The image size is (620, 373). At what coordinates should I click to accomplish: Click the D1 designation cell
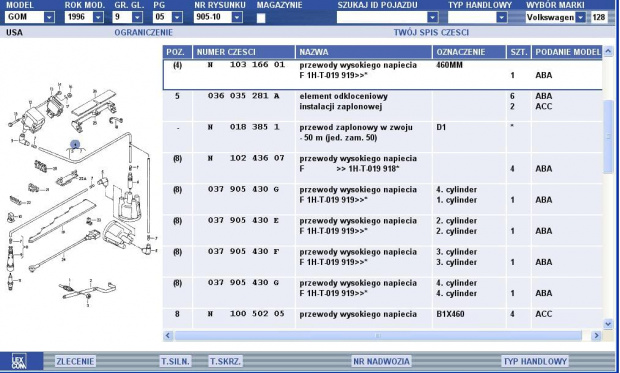coord(441,127)
